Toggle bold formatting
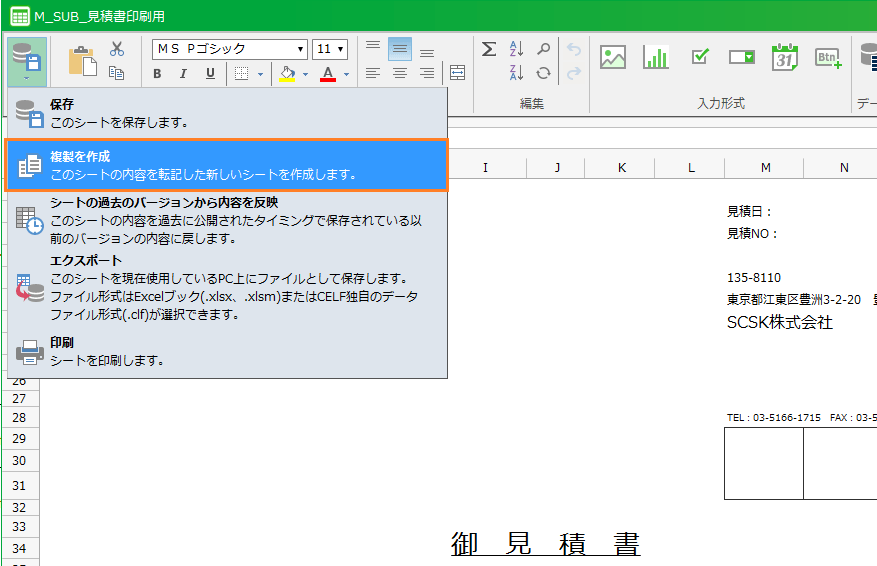The width and height of the screenshot is (877, 566). tap(157, 73)
